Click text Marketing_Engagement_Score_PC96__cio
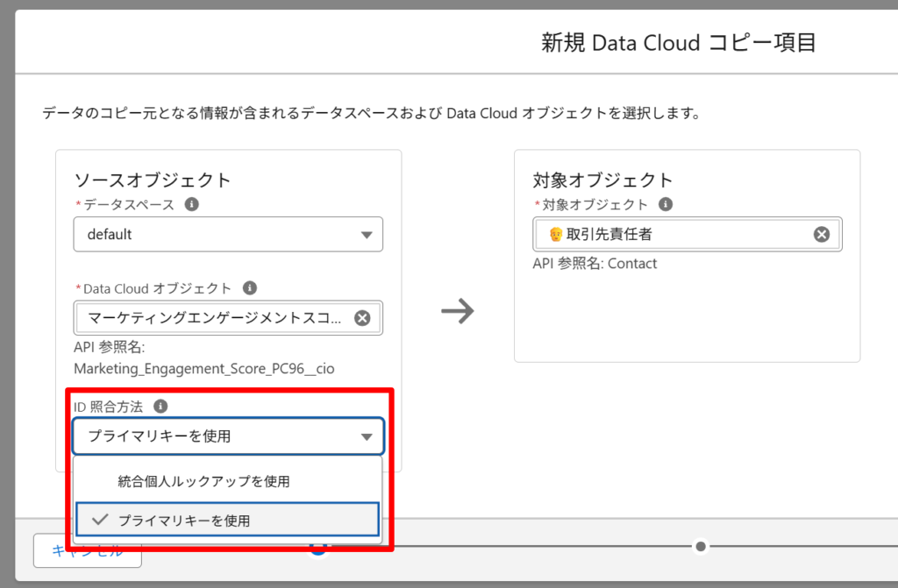This screenshot has width=898, height=588. point(204,369)
